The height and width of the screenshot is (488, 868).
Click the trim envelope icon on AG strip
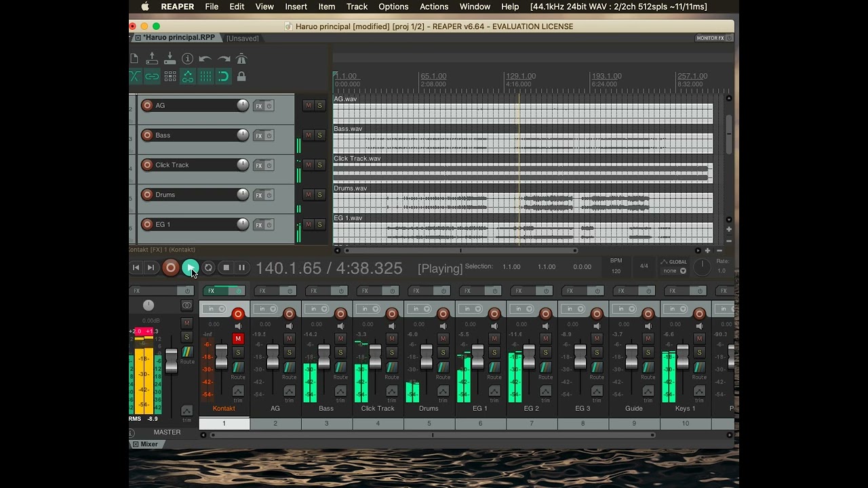(x=289, y=391)
